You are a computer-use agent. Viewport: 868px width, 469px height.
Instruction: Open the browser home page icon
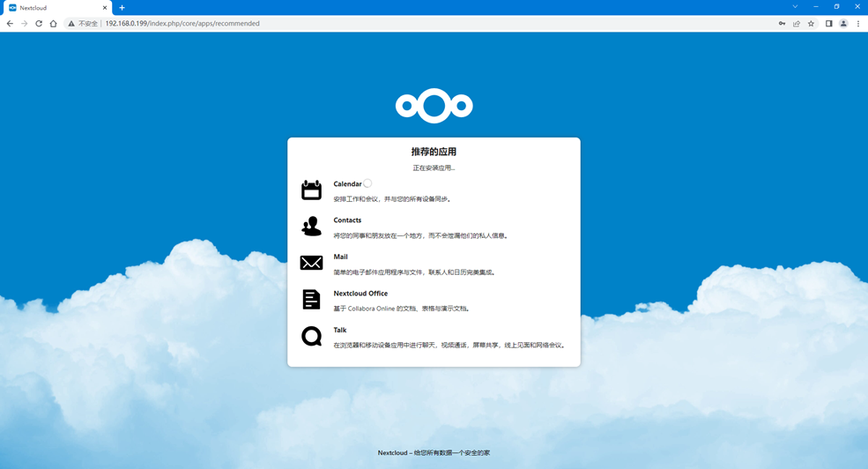53,23
